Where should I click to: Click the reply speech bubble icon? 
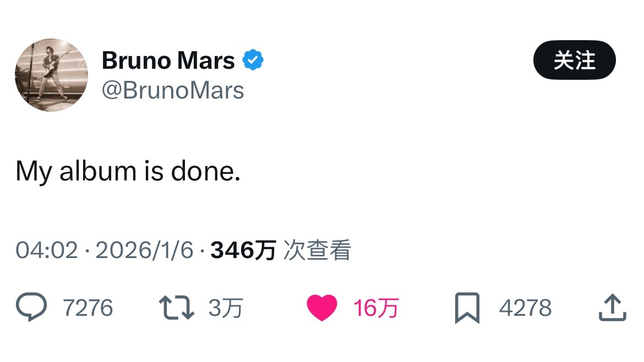pyautogui.click(x=30, y=308)
